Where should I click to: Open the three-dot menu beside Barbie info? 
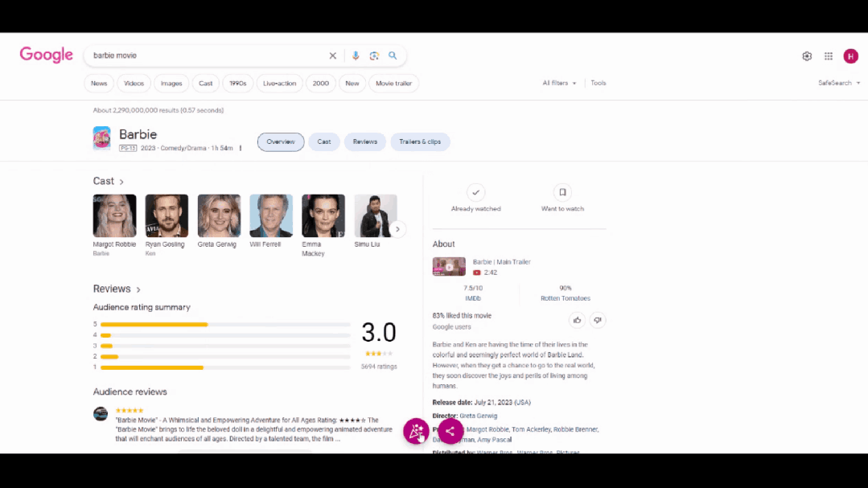(x=241, y=148)
